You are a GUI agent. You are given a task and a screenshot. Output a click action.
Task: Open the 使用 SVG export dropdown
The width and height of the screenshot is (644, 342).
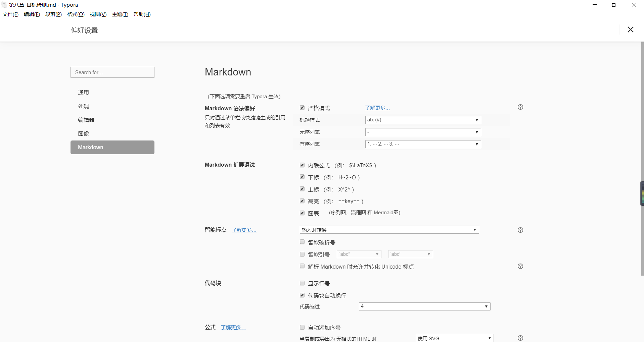pyautogui.click(x=455, y=338)
